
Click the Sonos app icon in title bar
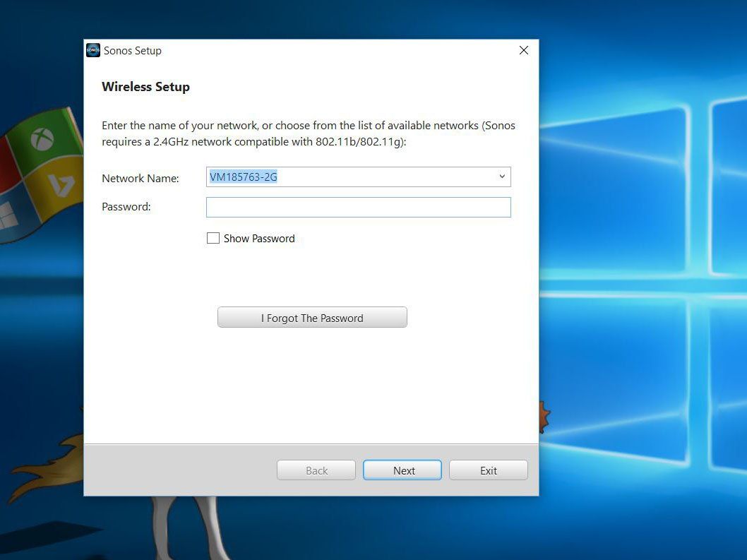(x=93, y=50)
